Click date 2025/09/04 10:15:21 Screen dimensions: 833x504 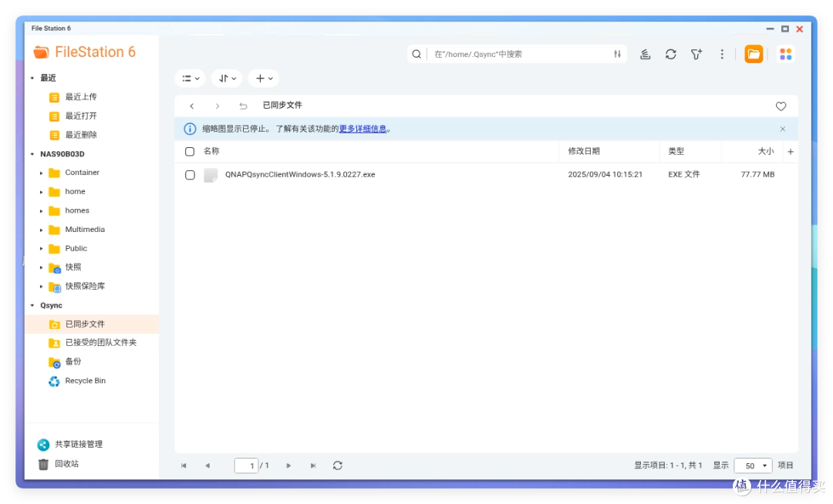pyautogui.click(x=605, y=174)
